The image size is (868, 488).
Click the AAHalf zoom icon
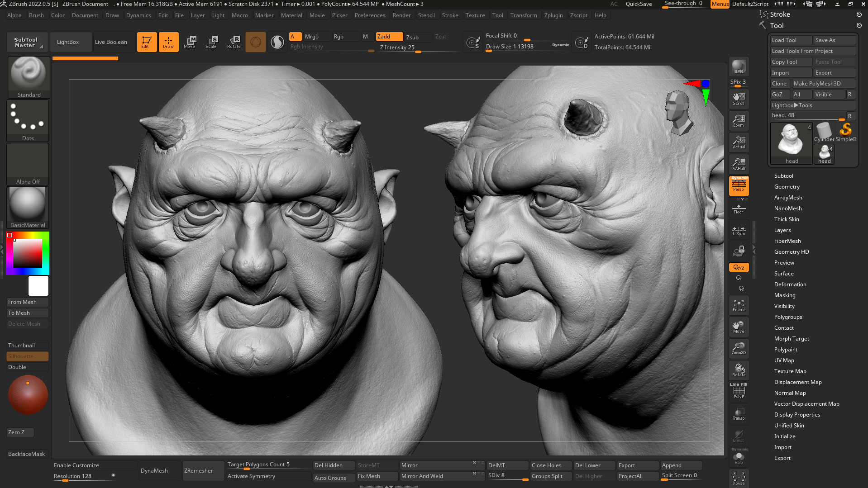tap(739, 164)
